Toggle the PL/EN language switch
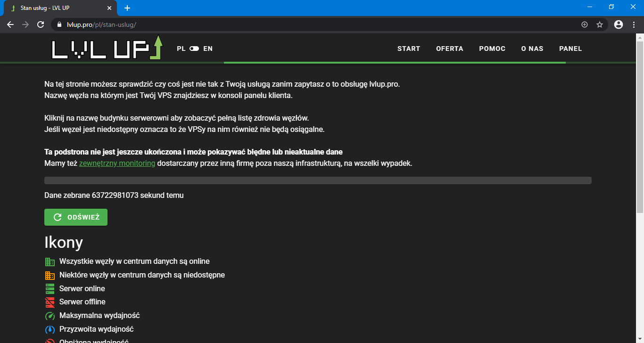 click(x=194, y=49)
